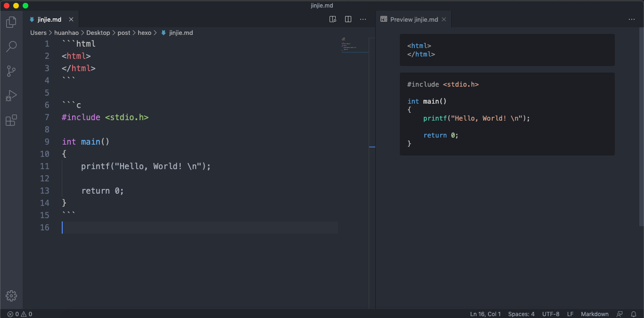Open notifications bell in status bar

[634, 314]
